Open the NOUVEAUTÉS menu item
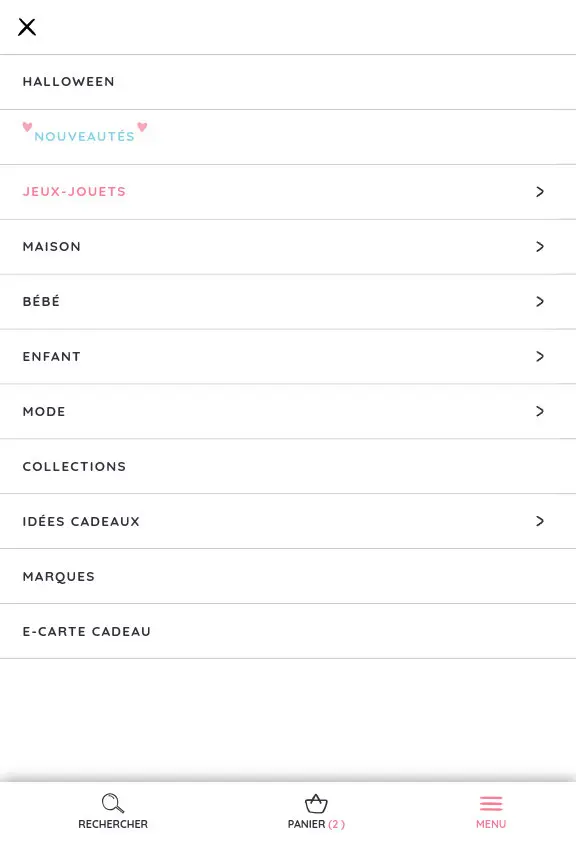Screen dimensions: 576x846 [x=85, y=136]
